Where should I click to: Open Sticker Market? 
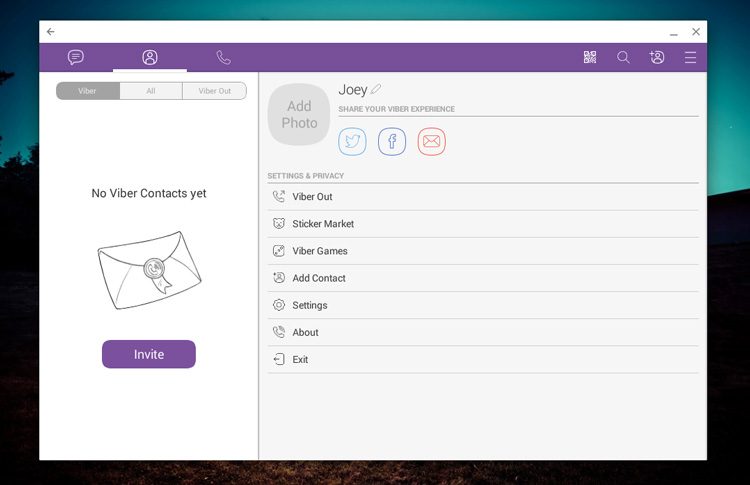tap(322, 224)
